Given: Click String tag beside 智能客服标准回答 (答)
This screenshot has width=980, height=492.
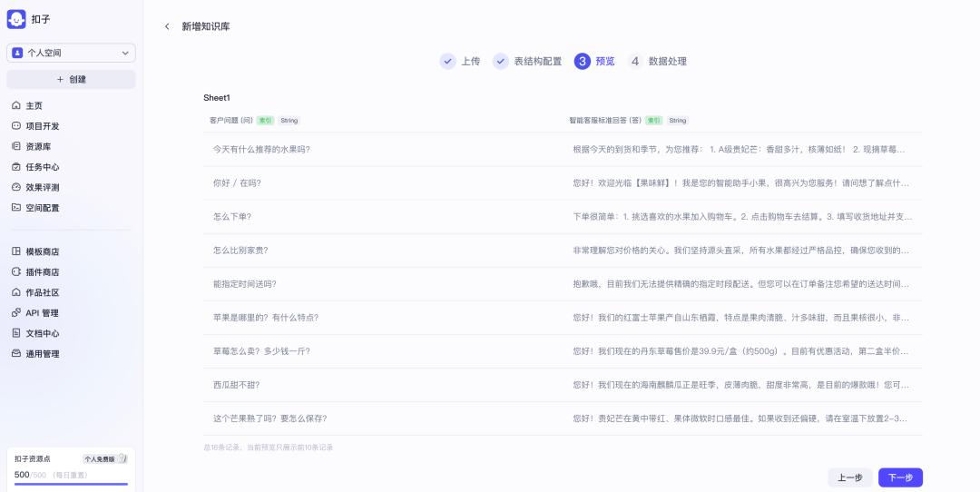Looking at the screenshot, I should point(678,120).
